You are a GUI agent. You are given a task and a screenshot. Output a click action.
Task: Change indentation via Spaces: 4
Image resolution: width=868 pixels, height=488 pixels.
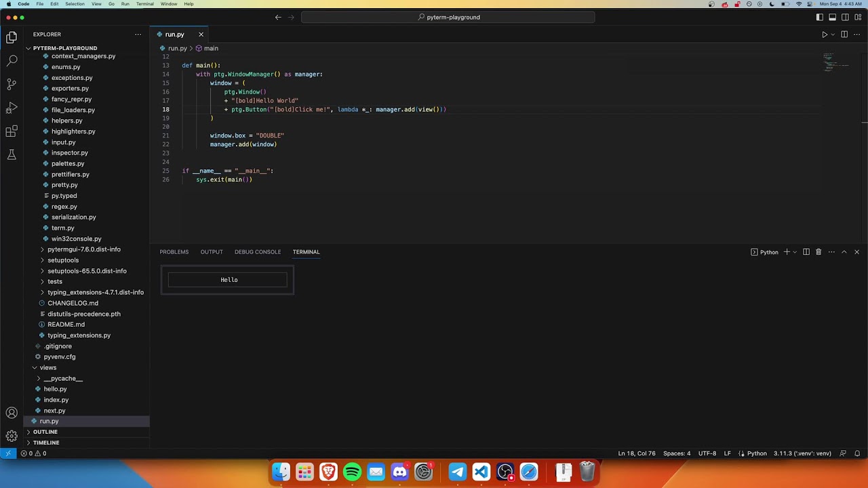point(677,453)
